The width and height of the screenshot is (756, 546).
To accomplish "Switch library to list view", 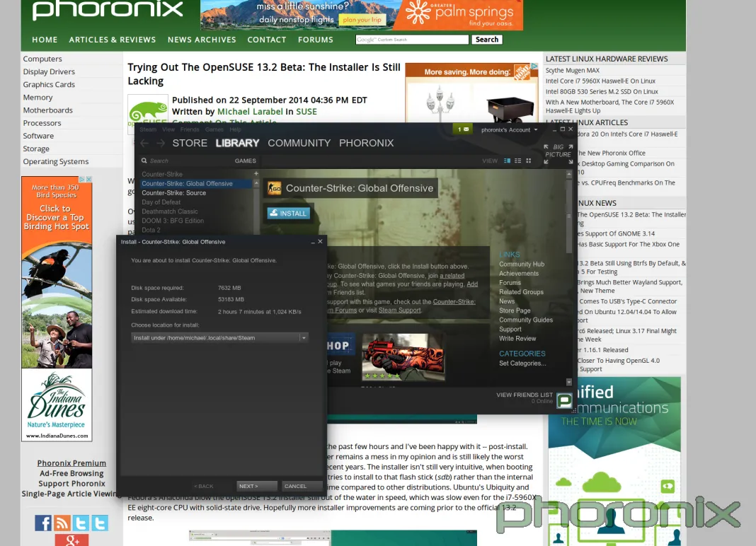I will (518, 161).
